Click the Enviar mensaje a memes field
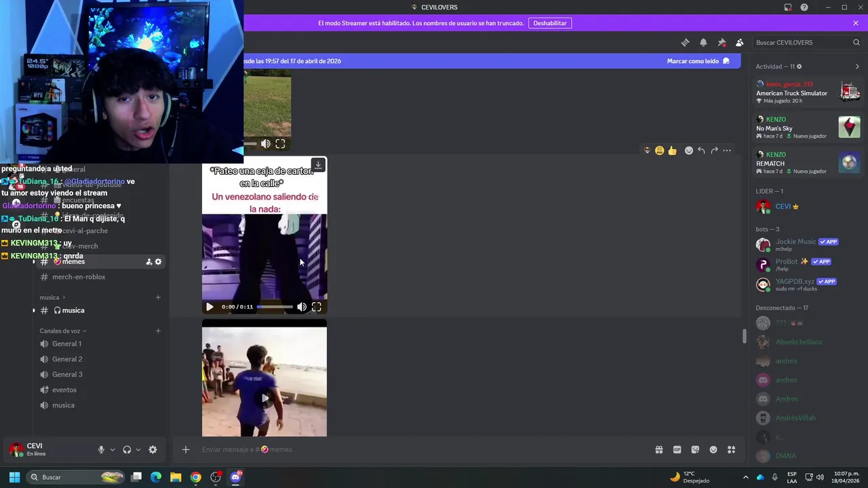 pos(420,449)
